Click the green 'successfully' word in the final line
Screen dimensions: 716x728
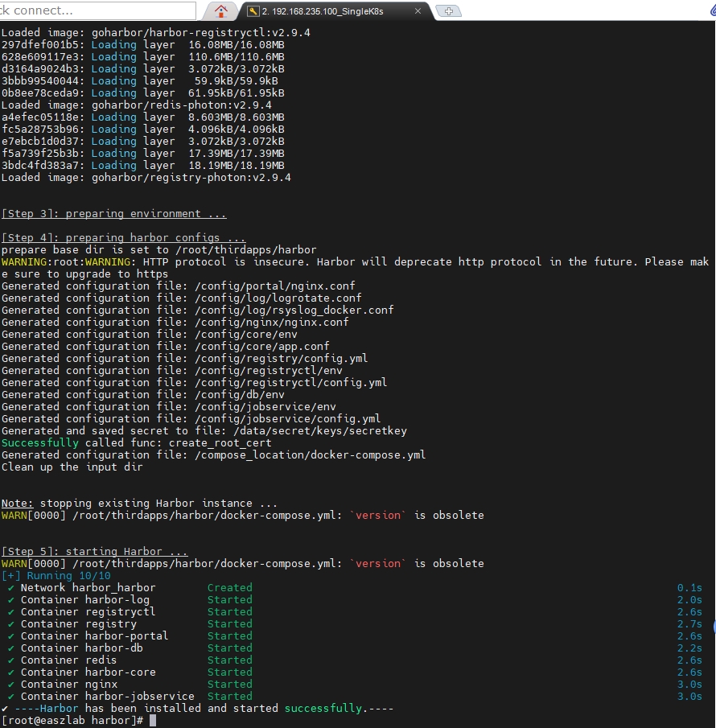coord(323,709)
